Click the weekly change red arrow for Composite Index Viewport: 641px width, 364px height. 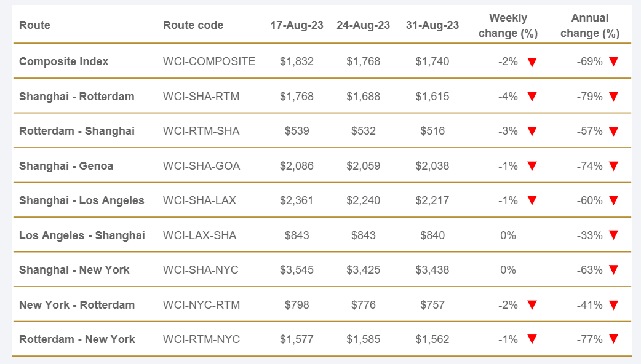532,61
